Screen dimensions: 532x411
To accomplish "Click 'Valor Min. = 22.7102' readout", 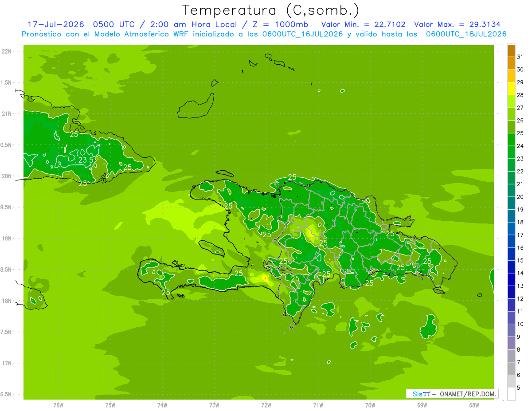I will [363, 24].
